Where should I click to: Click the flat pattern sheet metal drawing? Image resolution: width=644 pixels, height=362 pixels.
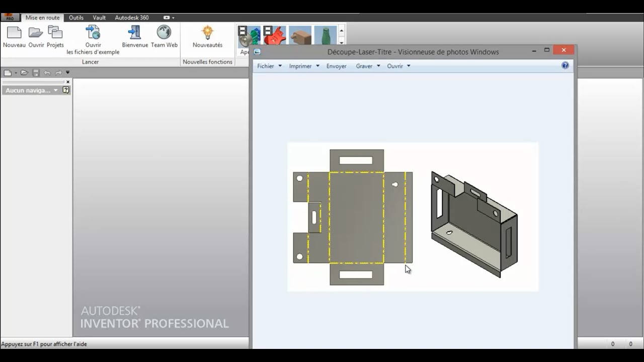(353, 217)
